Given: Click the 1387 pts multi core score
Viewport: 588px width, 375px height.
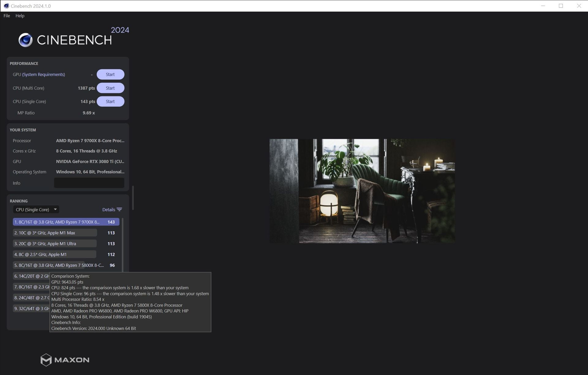Looking at the screenshot, I should (86, 88).
